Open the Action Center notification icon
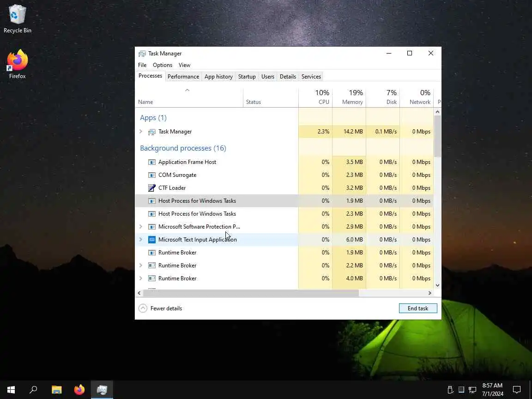 (517, 389)
